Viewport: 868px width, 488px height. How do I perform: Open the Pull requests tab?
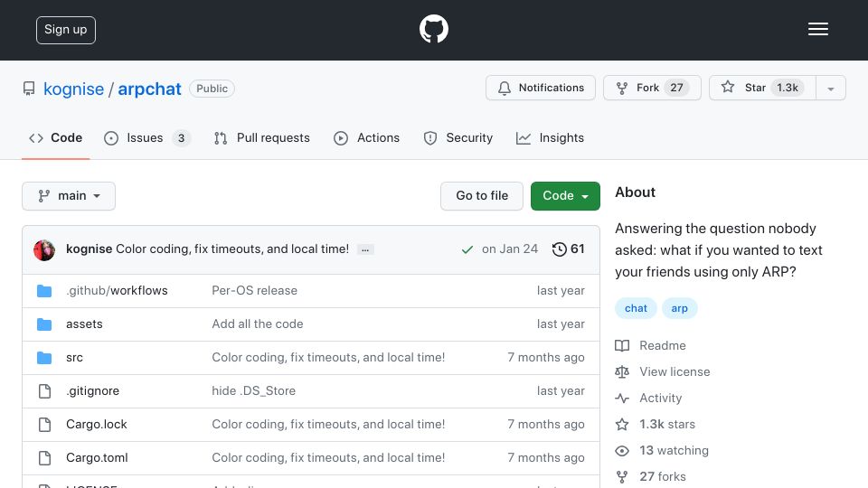coord(262,137)
